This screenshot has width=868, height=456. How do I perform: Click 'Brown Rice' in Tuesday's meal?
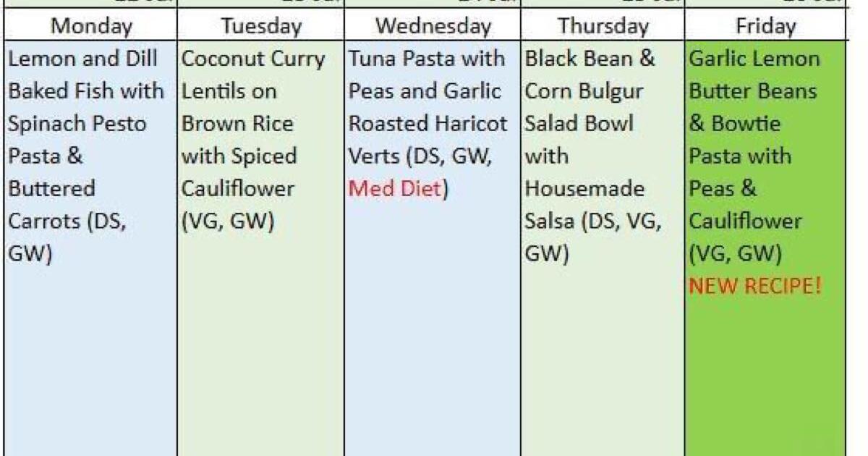[x=237, y=124]
